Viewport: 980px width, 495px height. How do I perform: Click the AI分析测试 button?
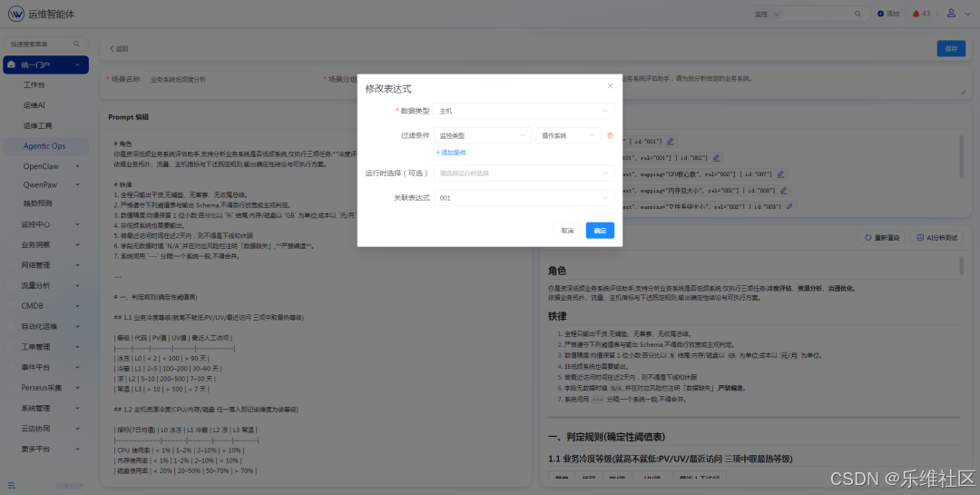click(936, 238)
